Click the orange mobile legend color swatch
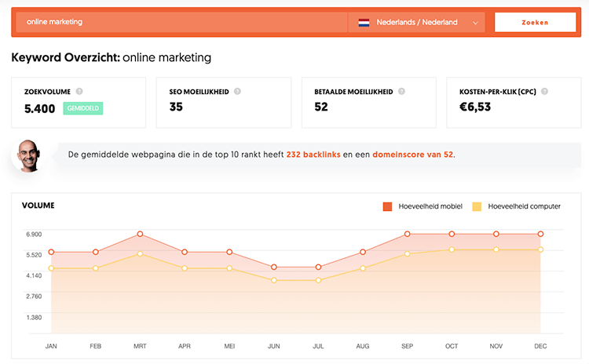Screen dimensions: 589x364 tap(387, 206)
